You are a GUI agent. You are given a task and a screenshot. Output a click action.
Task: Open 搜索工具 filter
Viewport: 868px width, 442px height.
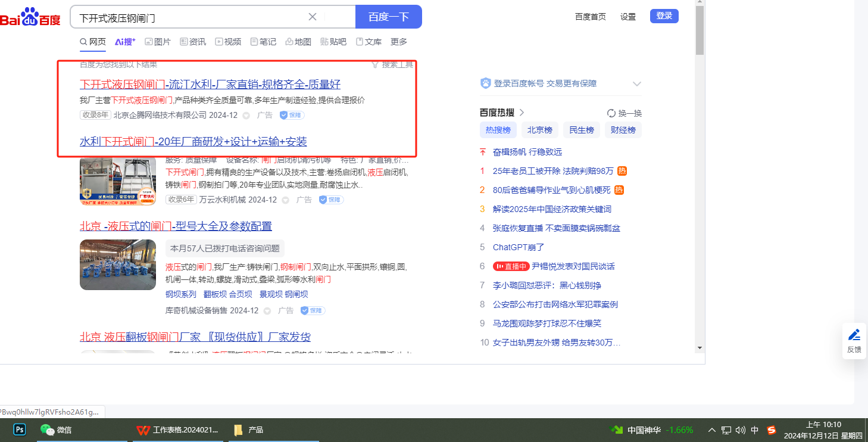[x=392, y=64]
